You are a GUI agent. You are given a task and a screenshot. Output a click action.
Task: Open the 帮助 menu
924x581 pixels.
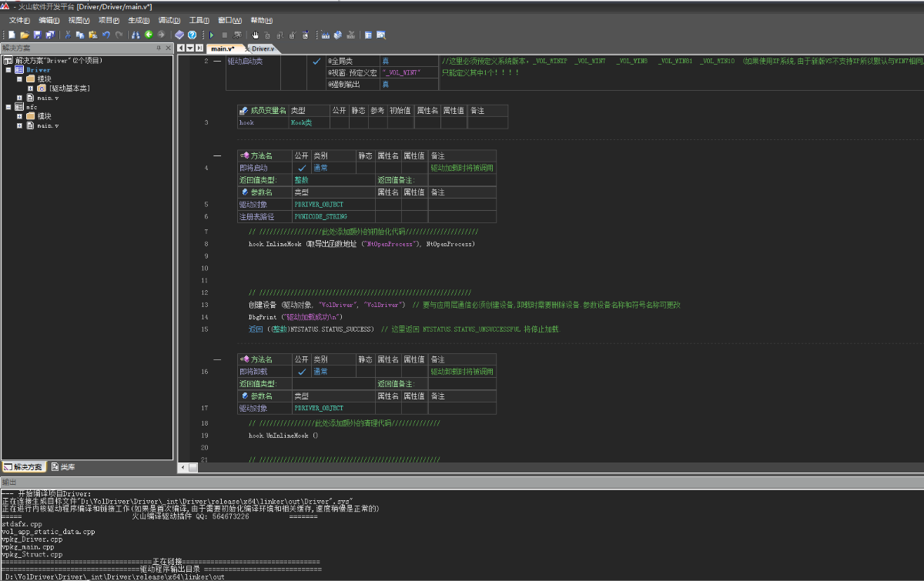(x=262, y=20)
